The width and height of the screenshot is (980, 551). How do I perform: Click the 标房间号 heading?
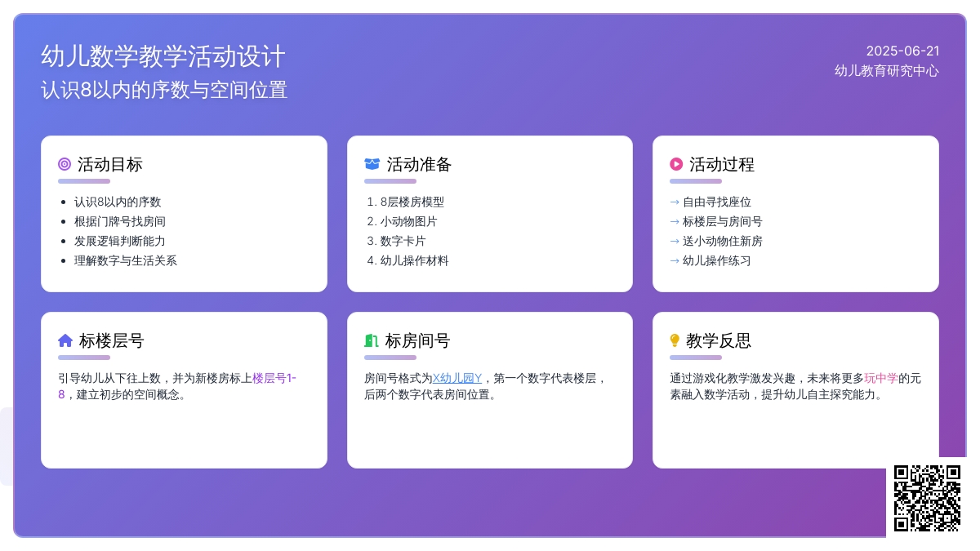click(x=417, y=340)
